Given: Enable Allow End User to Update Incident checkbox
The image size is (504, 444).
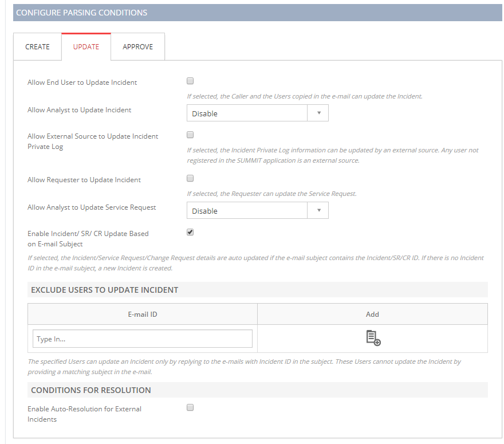Looking at the screenshot, I should tap(190, 81).
